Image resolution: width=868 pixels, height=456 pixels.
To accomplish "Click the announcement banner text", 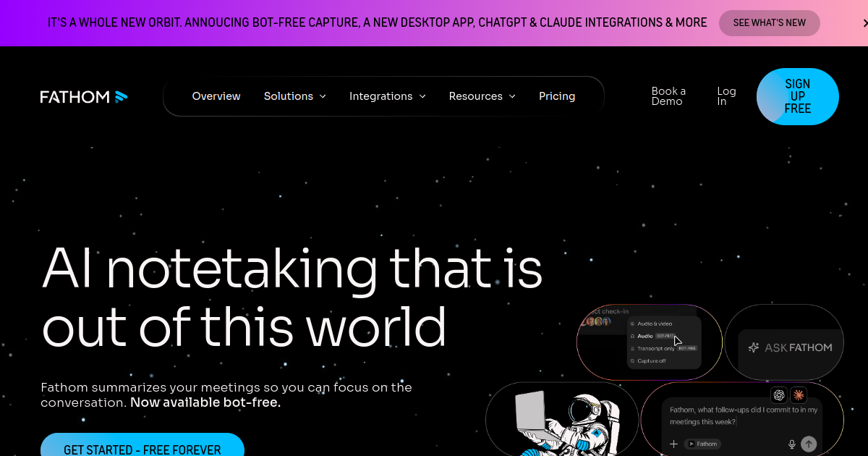I will [378, 22].
